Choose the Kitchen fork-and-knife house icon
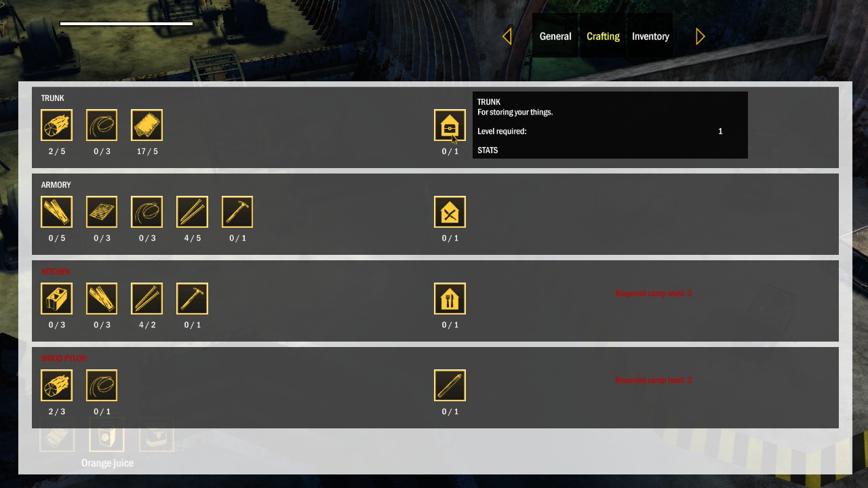868x488 pixels. [x=450, y=299]
